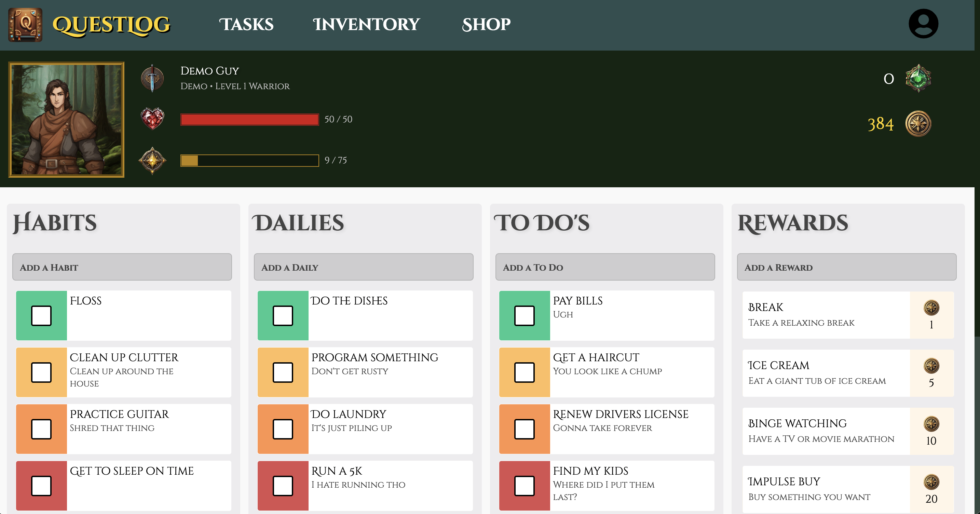Click the QuestLog book logo icon
The height and width of the screenshot is (514, 980).
(25, 25)
